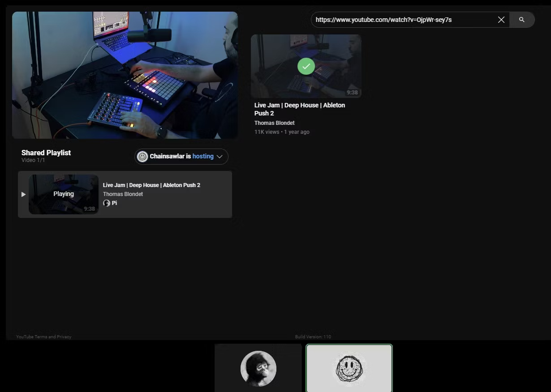
Task: Select the Pi user avatar in the playlist item
Action: (107, 203)
